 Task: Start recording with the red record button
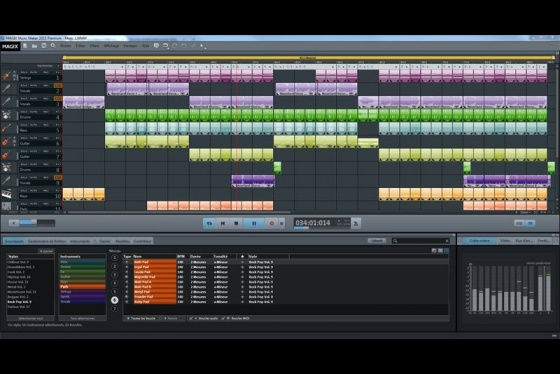[271, 223]
